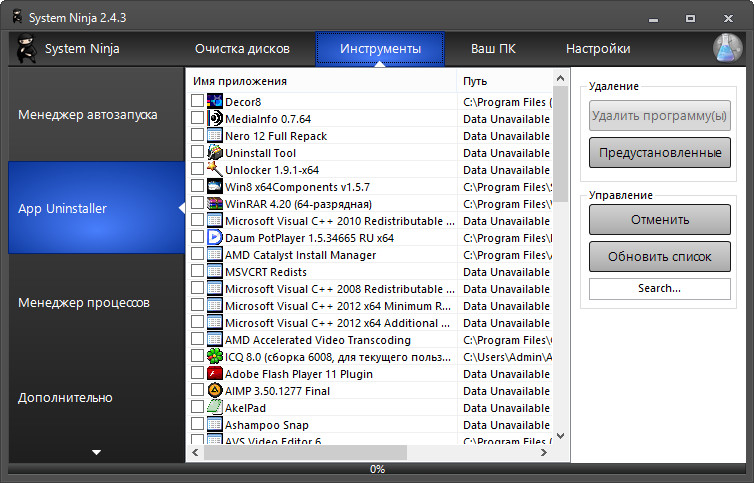Click the AMD Accelerated Video Transcoding icon
Image resolution: width=754 pixels, height=483 pixels.
[x=214, y=340]
